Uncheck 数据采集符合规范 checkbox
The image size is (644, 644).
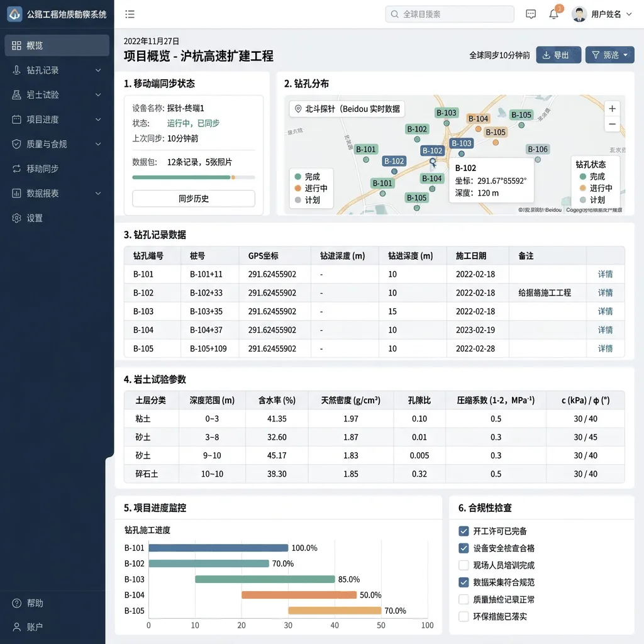coord(464,582)
